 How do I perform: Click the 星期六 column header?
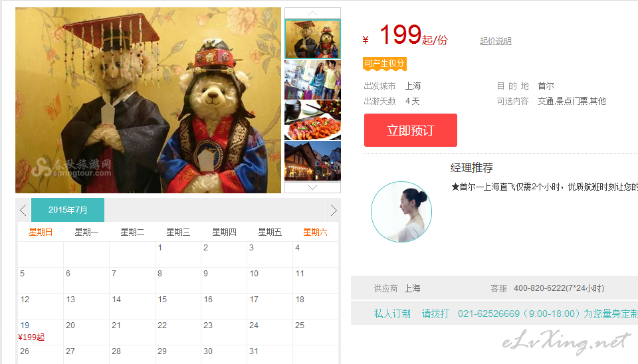pos(315,232)
